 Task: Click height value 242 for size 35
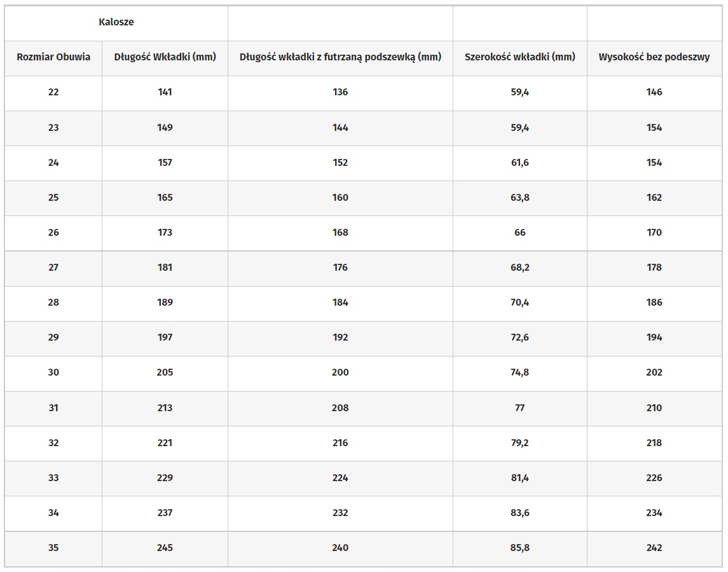point(654,548)
